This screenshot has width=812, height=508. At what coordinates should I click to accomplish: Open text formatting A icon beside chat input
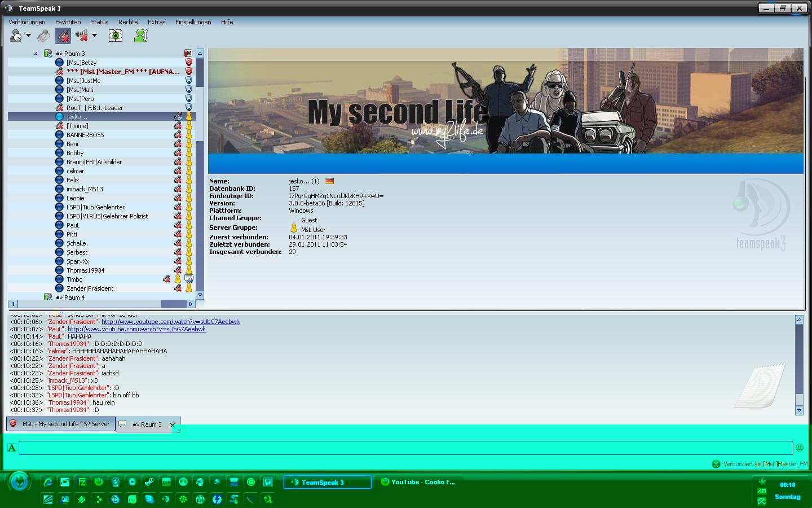tap(11, 448)
